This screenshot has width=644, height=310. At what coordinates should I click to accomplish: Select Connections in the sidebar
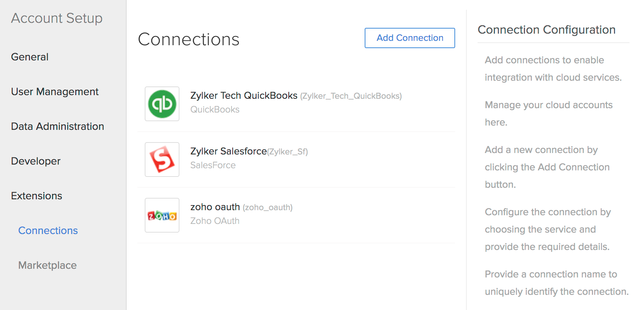coord(48,230)
